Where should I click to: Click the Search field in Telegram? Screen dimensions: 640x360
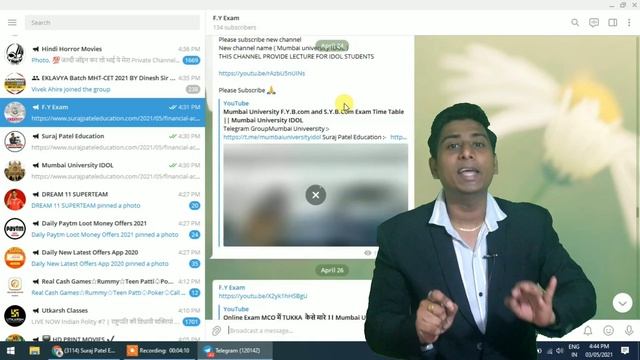(x=112, y=22)
